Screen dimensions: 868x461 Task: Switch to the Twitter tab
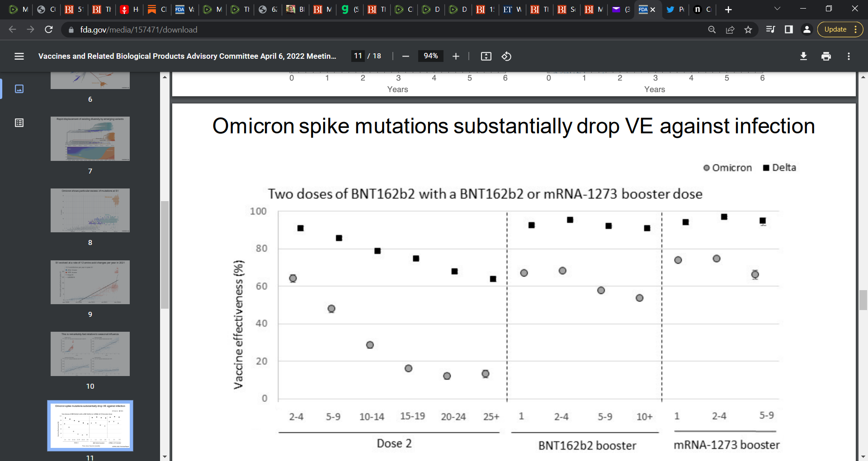pos(675,9)
